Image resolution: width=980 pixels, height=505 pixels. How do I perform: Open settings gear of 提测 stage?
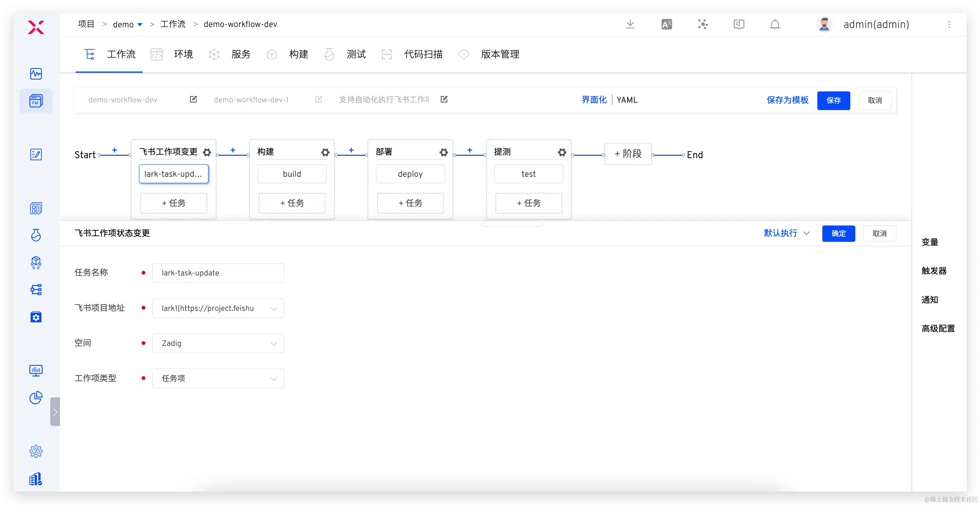[562, 152]
